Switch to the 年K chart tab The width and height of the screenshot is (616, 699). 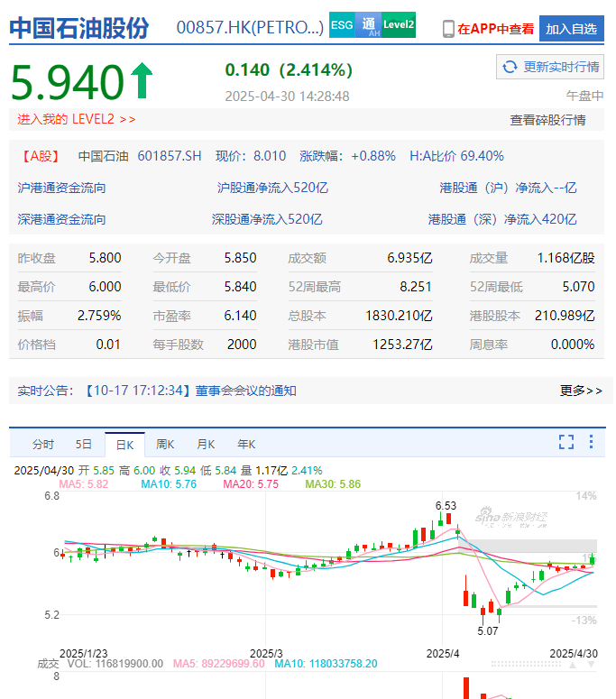(246, 445)
